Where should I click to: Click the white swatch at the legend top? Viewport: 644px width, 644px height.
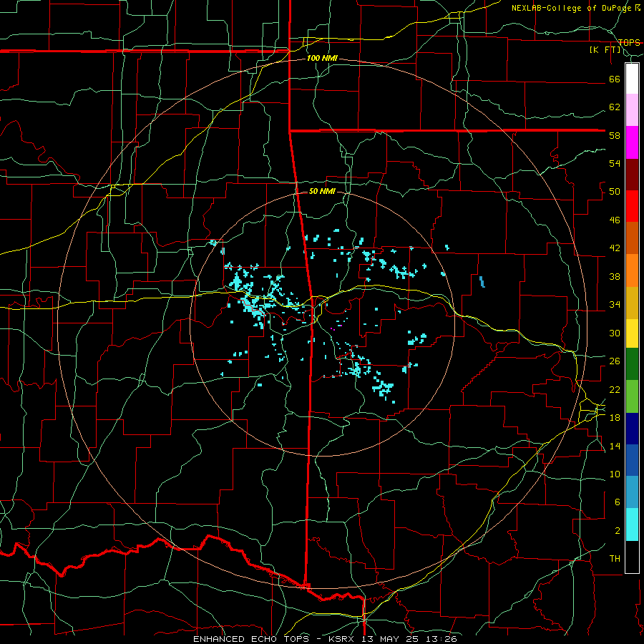(x=632, y=79)
